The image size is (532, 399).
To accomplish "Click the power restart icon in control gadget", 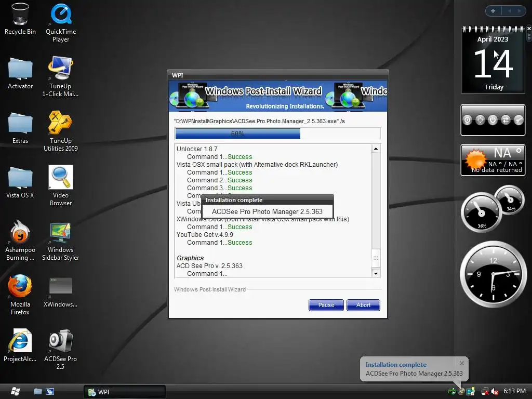I will click(493, 120).
